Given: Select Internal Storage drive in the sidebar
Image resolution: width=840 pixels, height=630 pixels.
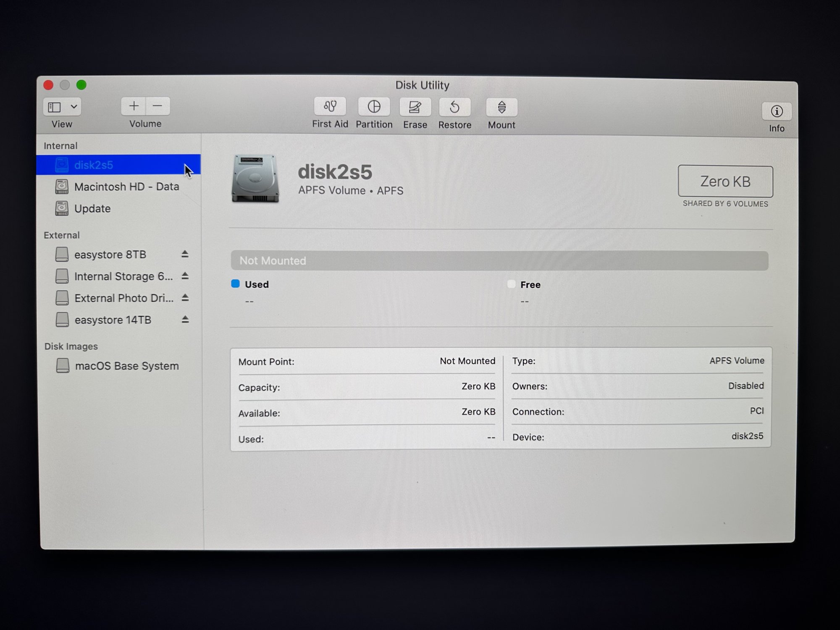Looking at the screenshot, I should pos(123,276).
